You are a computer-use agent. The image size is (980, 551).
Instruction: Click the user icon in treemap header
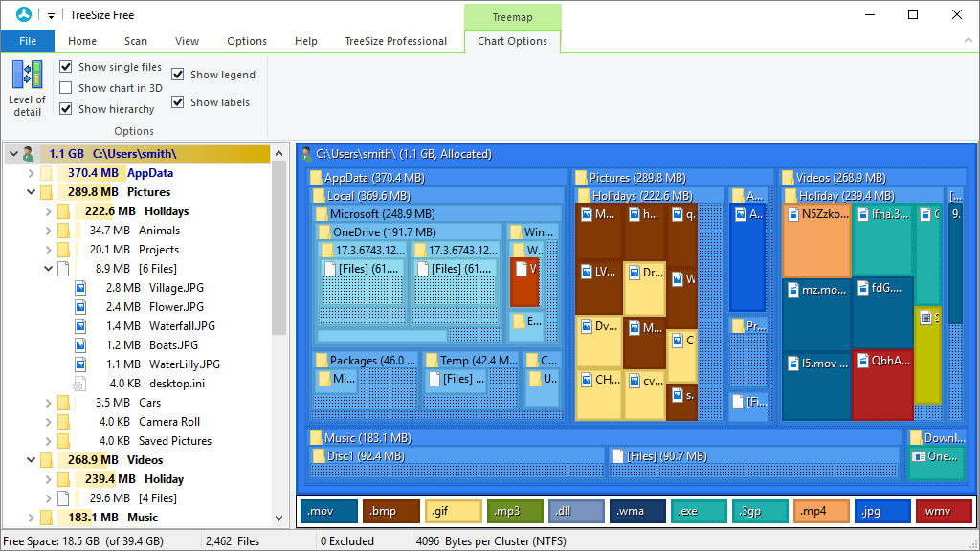(x=306, y=154)
